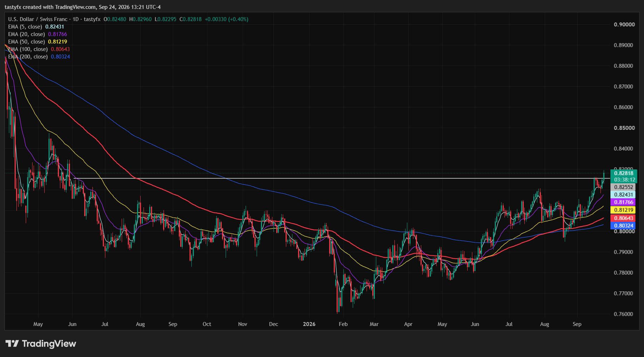This screenshot has height=357, width=644.
Task: Click the high value H0.82960 in header
Action: click(x=140, y=19)
